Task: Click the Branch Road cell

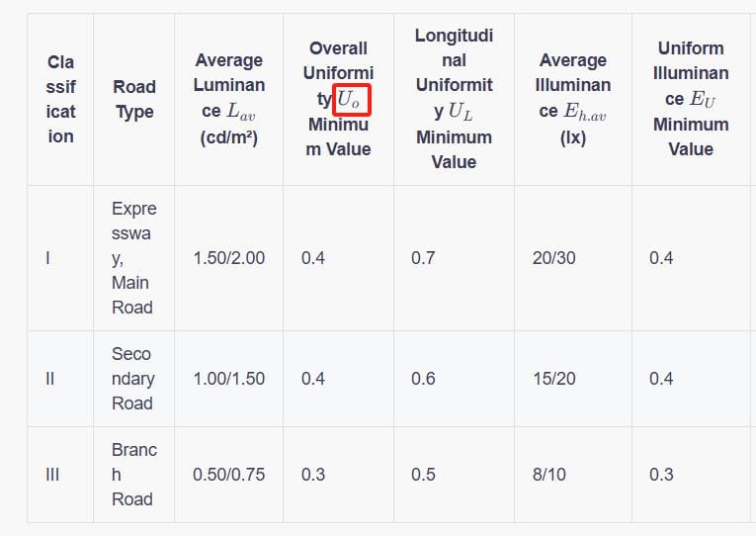Action: click(x=133, y=475)
